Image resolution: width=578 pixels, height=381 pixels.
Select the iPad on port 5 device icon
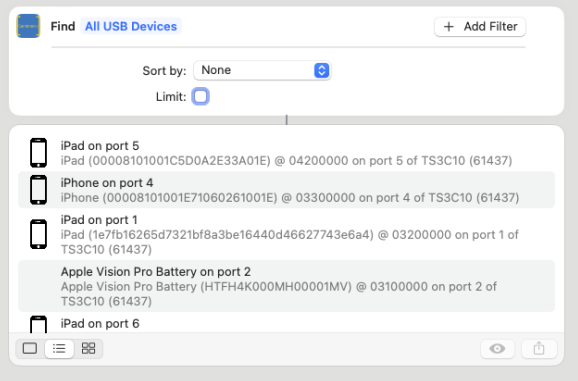click(38, 153)
